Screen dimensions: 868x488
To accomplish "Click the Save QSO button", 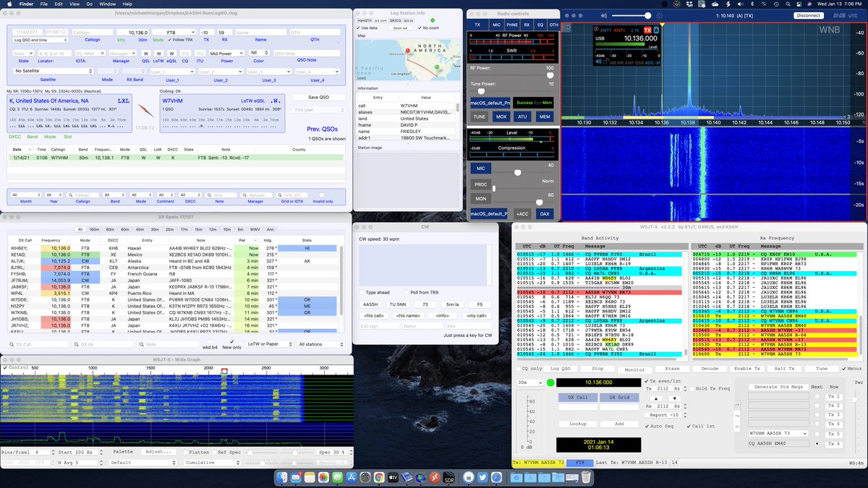I will click(x=317, y=97).
